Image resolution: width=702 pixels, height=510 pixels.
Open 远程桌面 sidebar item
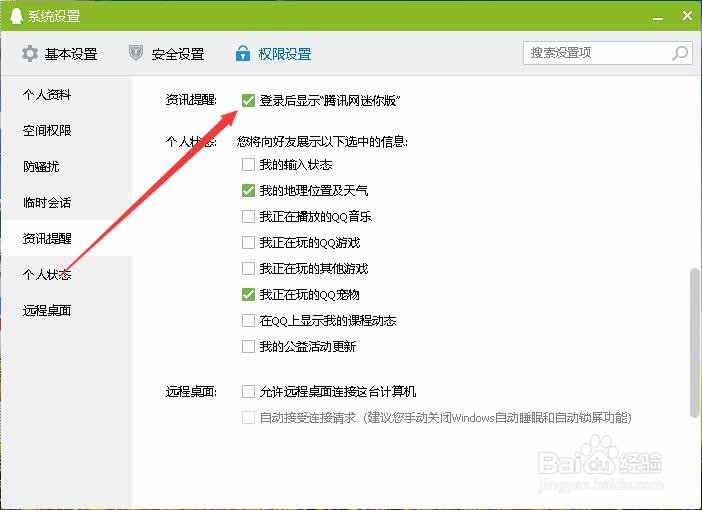click(x=47, y=310)
